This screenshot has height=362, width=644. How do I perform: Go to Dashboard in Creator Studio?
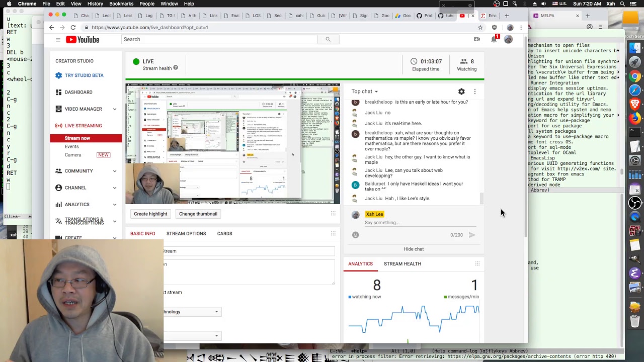click(78, 92)
